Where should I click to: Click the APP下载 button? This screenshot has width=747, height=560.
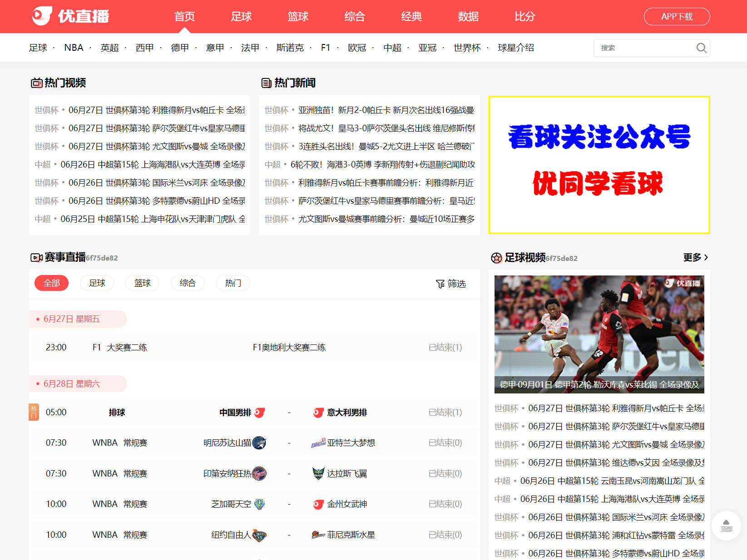677,17
